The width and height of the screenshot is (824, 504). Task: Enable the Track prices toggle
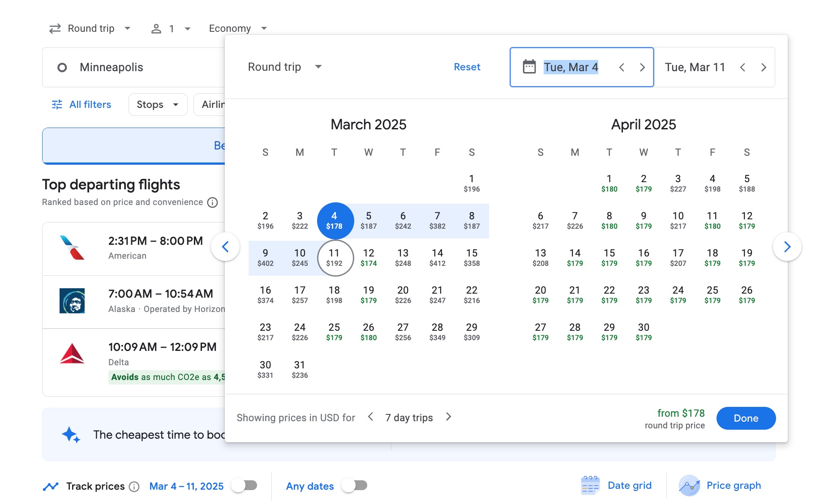(245, 486)
